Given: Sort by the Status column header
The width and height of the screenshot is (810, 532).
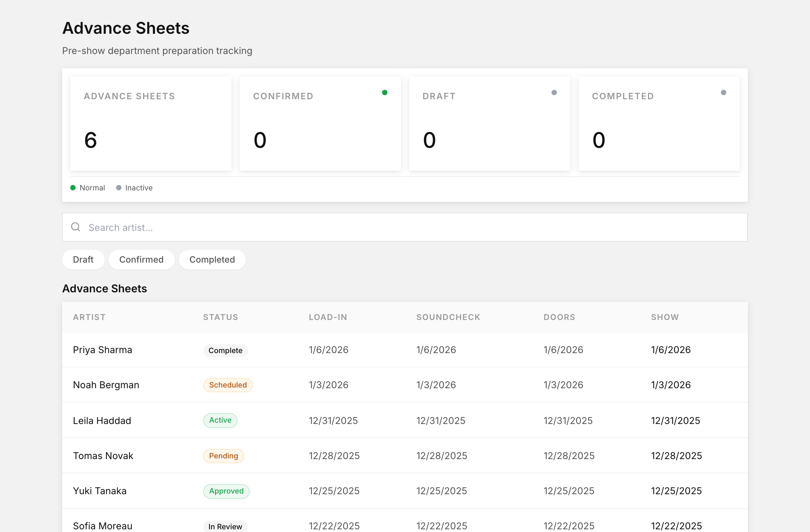Looking at the screenshot, I should 220,317.
